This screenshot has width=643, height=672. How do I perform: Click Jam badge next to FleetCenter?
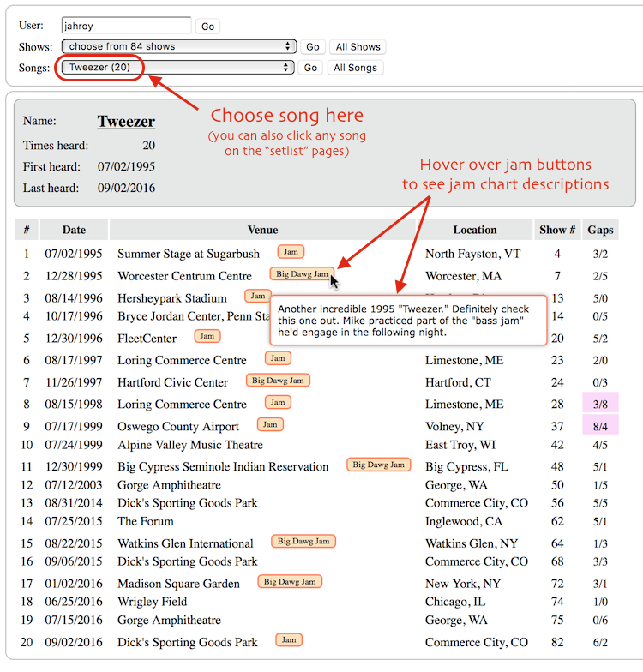[x=207, y=337]
